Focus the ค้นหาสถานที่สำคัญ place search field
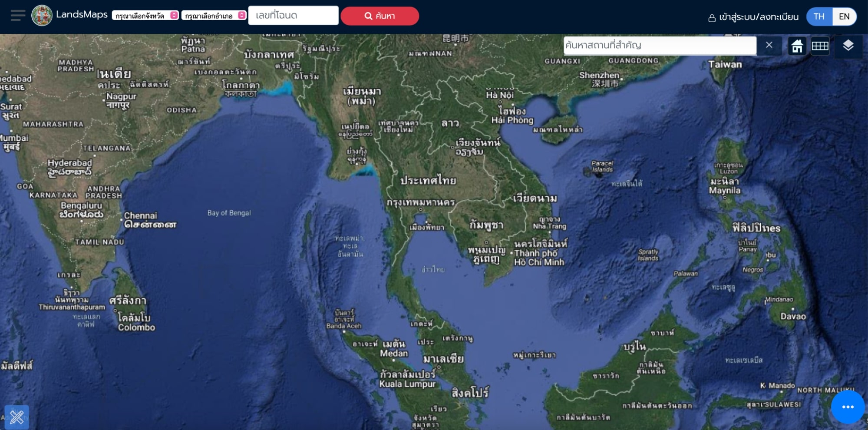 [x=659, y=45]
